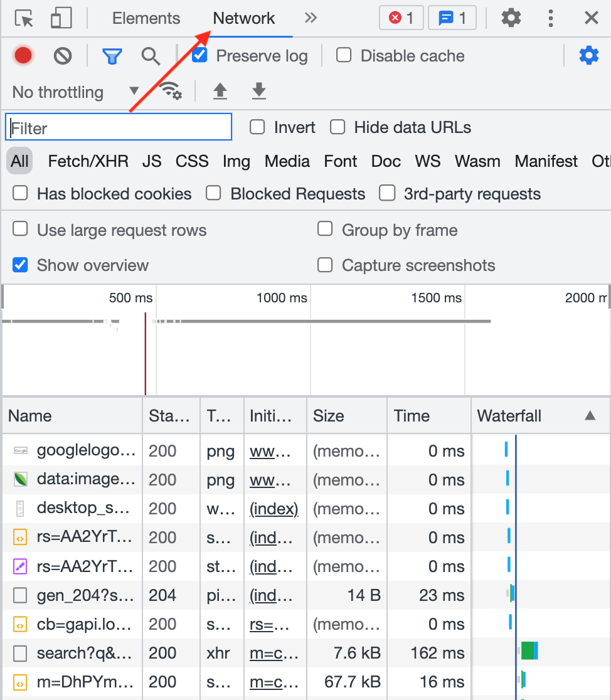Switch to the Elements tab

click(x=146, y=18)
